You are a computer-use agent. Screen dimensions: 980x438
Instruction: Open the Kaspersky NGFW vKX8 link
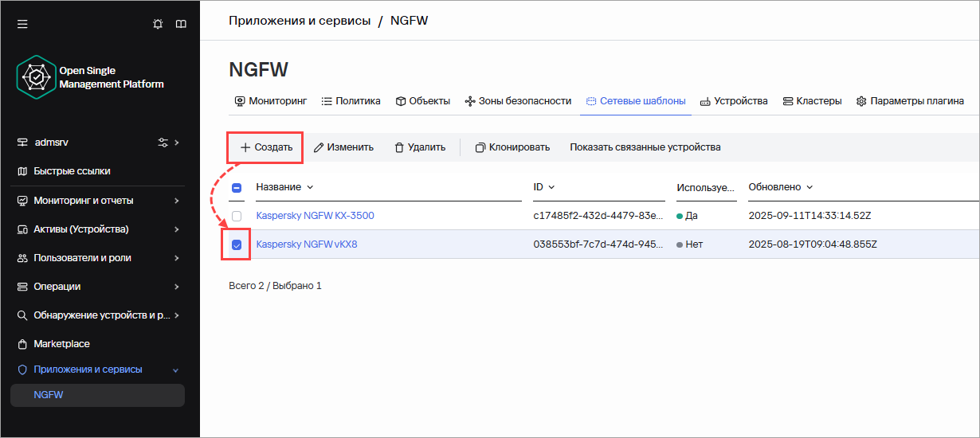pos(307,244)
